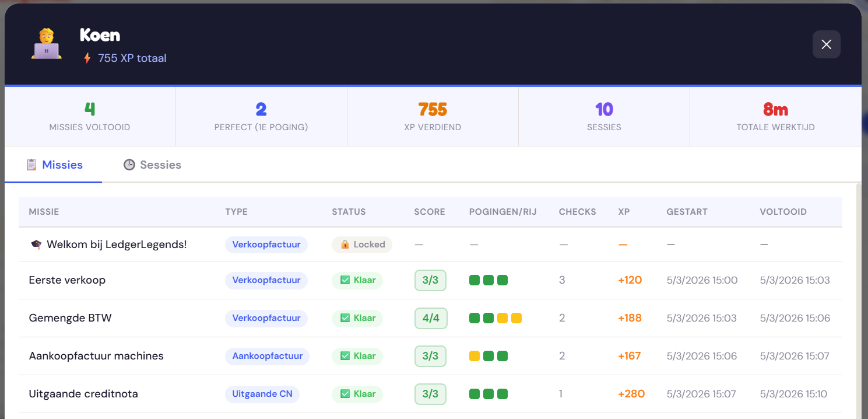This screenshot has height=419, width=868.
Task: Click the XP verdiend stat card
Action: click(x=433, y=117)
